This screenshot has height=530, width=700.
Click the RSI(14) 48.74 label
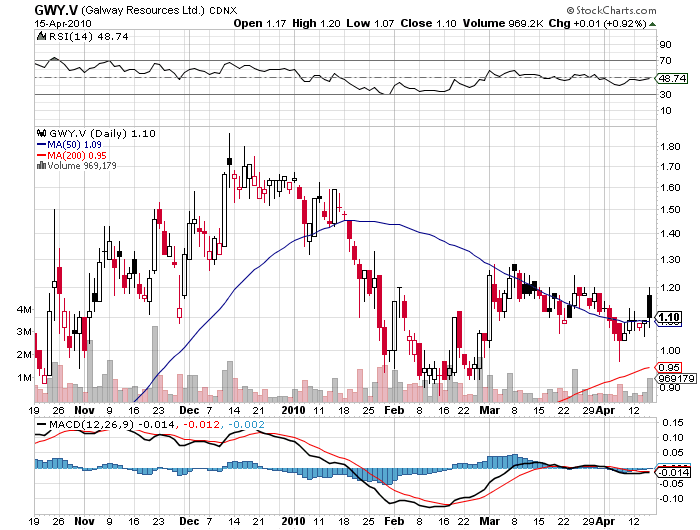88,37
